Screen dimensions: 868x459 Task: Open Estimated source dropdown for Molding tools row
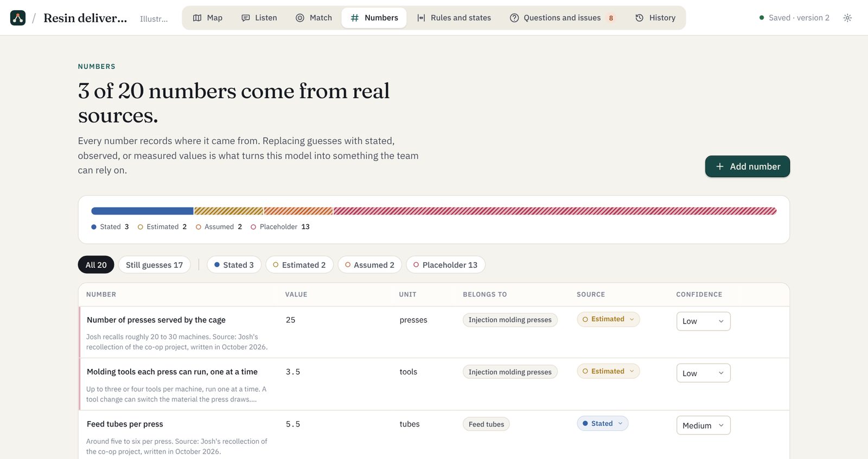608,371
